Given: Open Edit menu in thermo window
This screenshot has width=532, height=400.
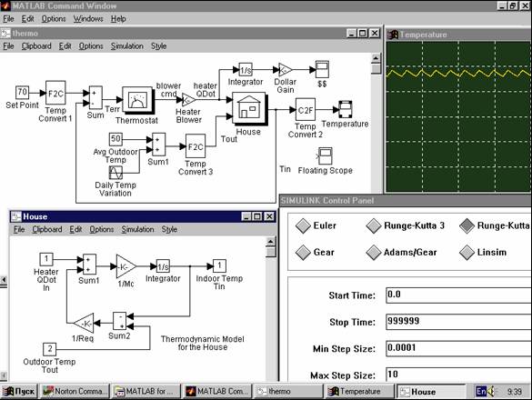Looking at the screenshot, I should tap(65, 46).
